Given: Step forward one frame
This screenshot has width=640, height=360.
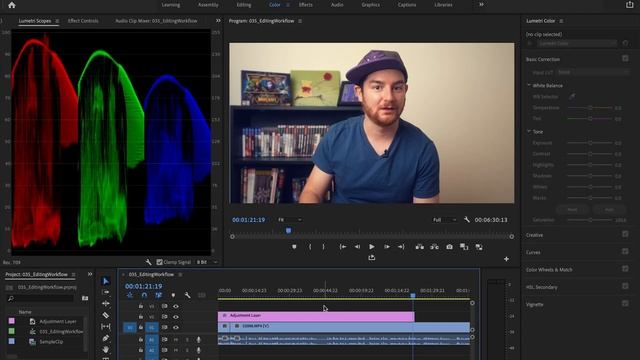Looking at the screenshot, I should click(x=387, y=247).
